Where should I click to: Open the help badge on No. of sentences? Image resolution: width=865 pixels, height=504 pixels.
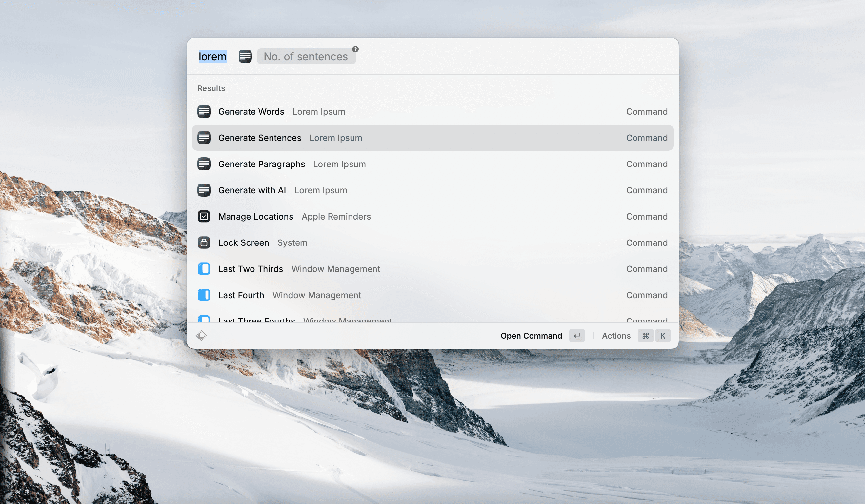(x=355, y=49)
